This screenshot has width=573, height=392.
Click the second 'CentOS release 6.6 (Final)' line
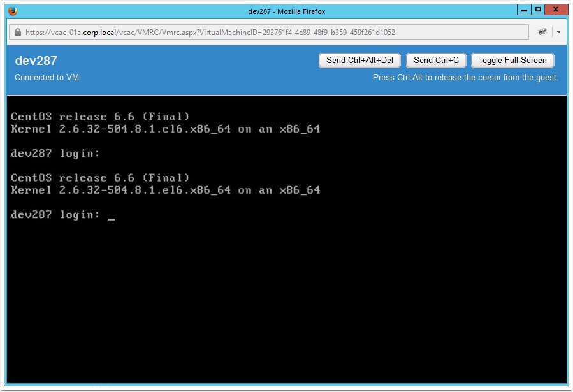tap(100, 178)
